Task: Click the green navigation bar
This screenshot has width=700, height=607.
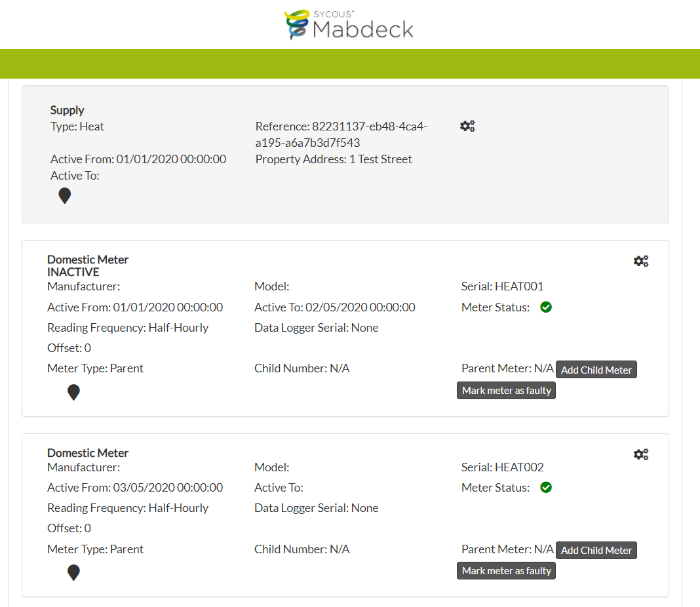Action: pos(350,64)
